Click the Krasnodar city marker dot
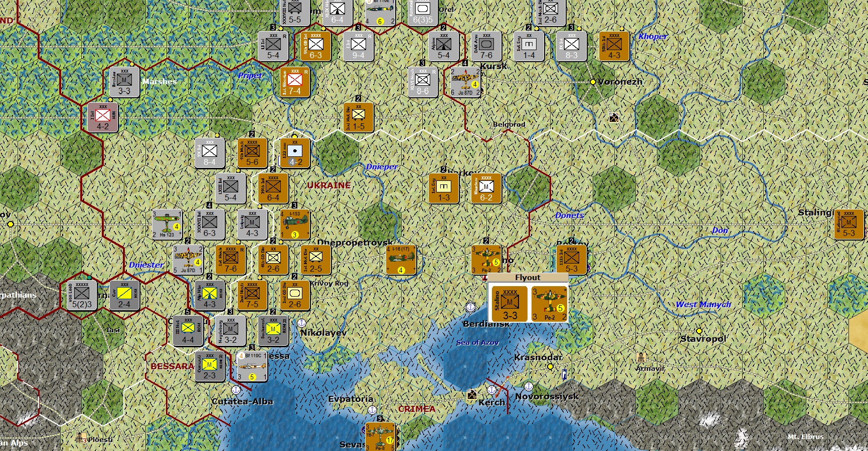 click(550, 366)
